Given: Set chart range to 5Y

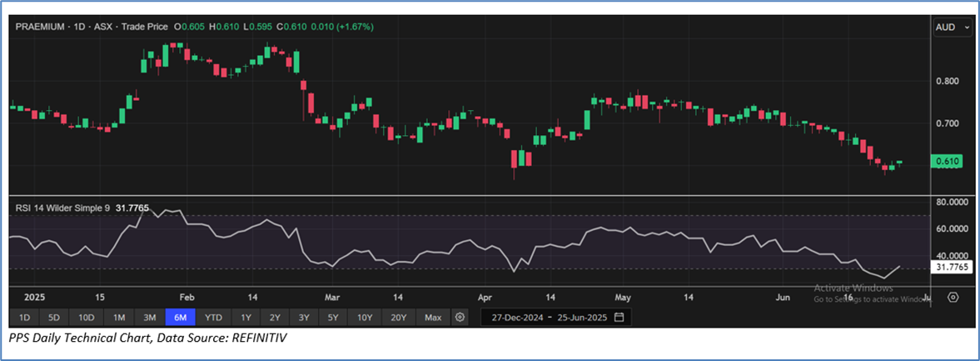Looking at the screenshot, I should [332, 317].
